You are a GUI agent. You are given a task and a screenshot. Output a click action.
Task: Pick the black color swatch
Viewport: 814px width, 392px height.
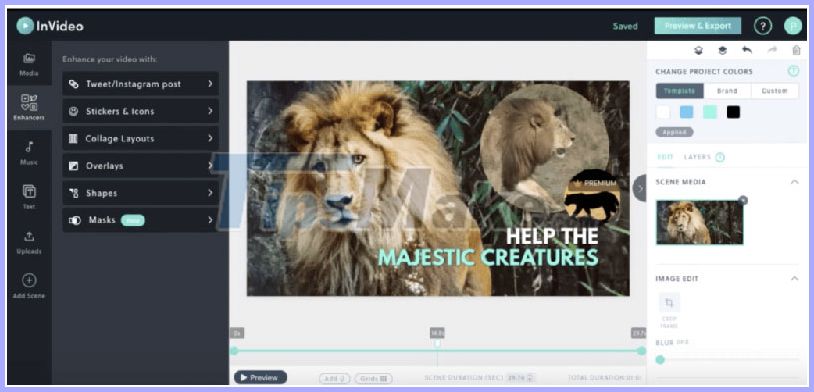733,112
